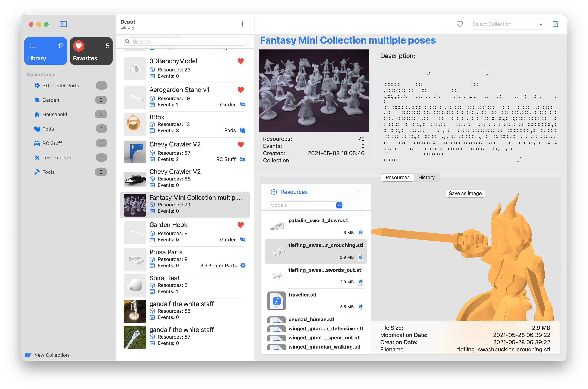The width and height of the screenshot is (588, 389).
Task: Open the Select Collection dropdown
Action: click(x=507, y=24)
